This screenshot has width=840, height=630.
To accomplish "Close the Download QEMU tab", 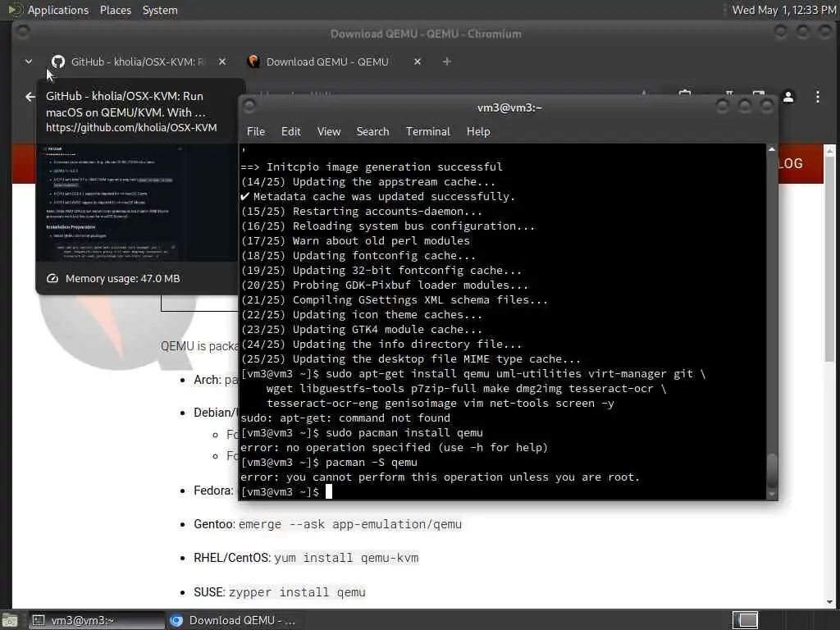I will click(418, 62).
